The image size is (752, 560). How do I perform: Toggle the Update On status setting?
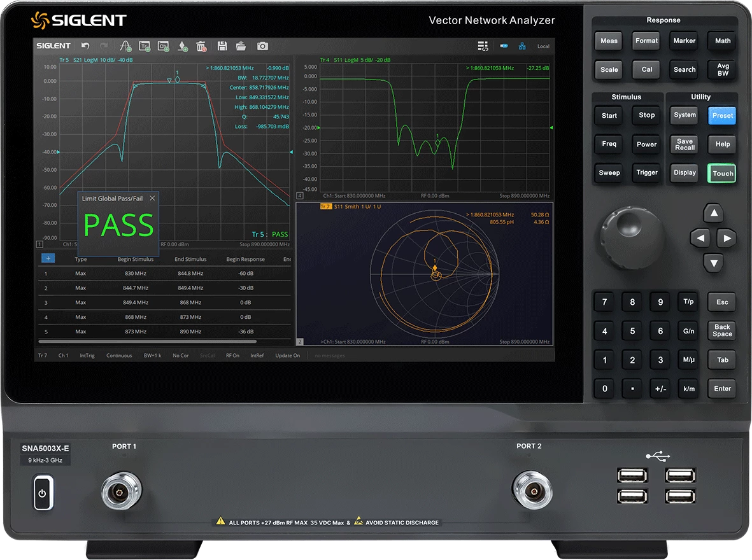(287, 356)
